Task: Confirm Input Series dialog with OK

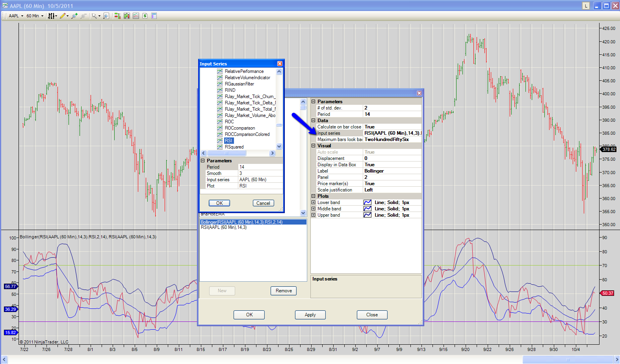Action: (x=219, y=203)
